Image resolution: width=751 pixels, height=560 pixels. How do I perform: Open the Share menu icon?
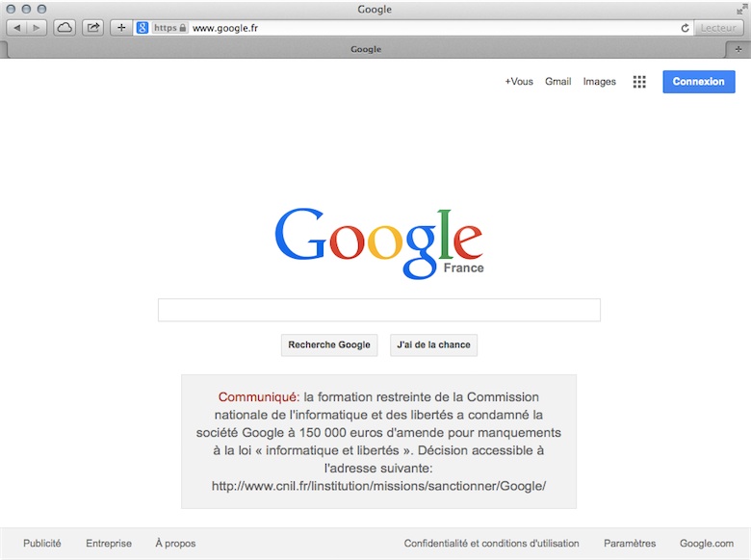pyautogui.click(x=93, y=28)
